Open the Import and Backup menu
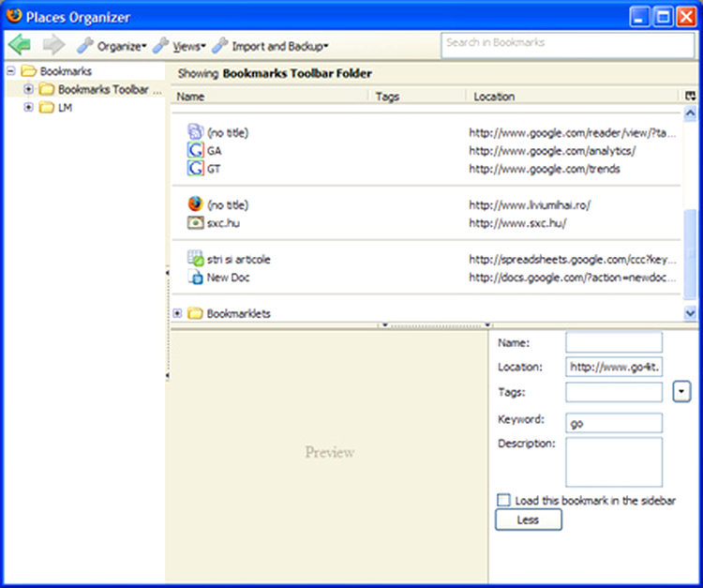Image resolution: width=703 pixels, height=588 pixels. (270, 46)
